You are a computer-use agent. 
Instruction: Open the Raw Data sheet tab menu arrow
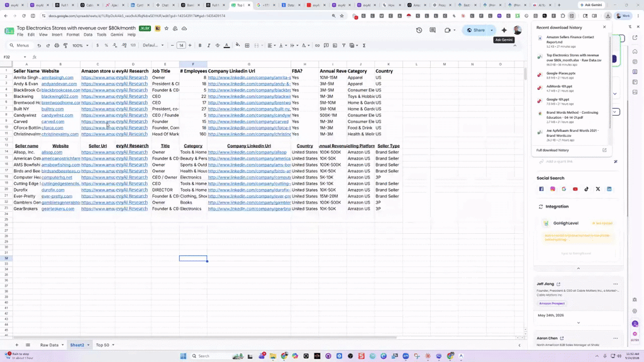click(63, 345)
